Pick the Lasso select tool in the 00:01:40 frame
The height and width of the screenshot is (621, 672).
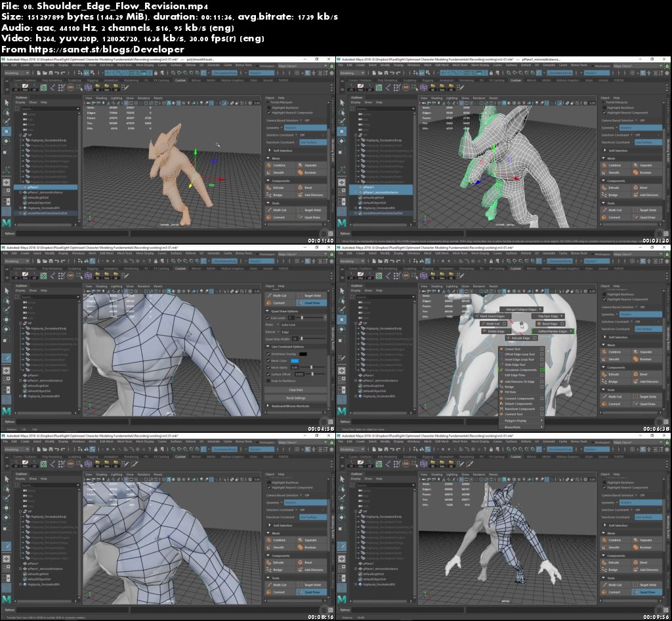coord(7,112)
